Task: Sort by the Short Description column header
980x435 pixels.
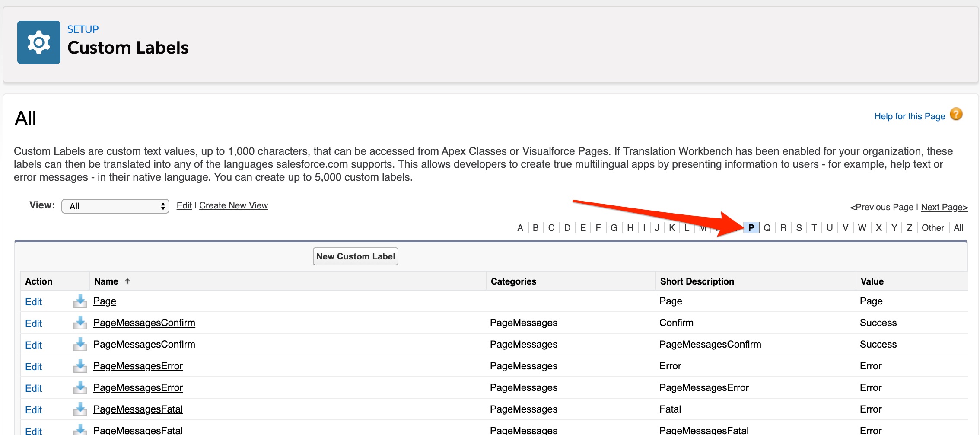Action: 697,281
